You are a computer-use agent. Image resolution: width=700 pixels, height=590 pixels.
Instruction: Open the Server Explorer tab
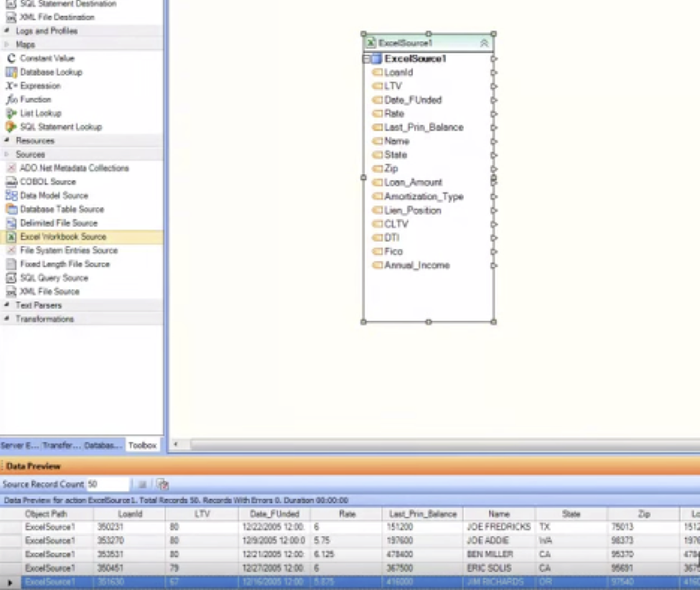click(x=19, y=446)
